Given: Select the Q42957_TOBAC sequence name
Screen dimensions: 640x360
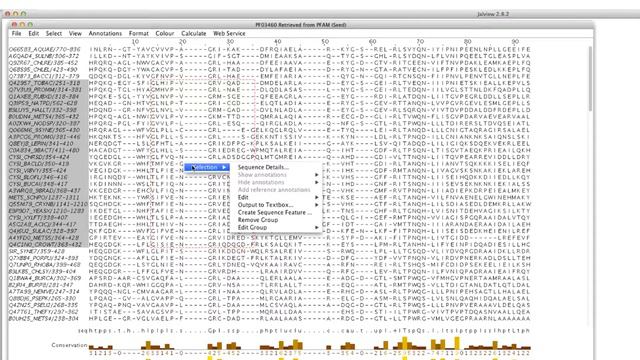Looking at the screenshot, I should (x=44, y=83).
